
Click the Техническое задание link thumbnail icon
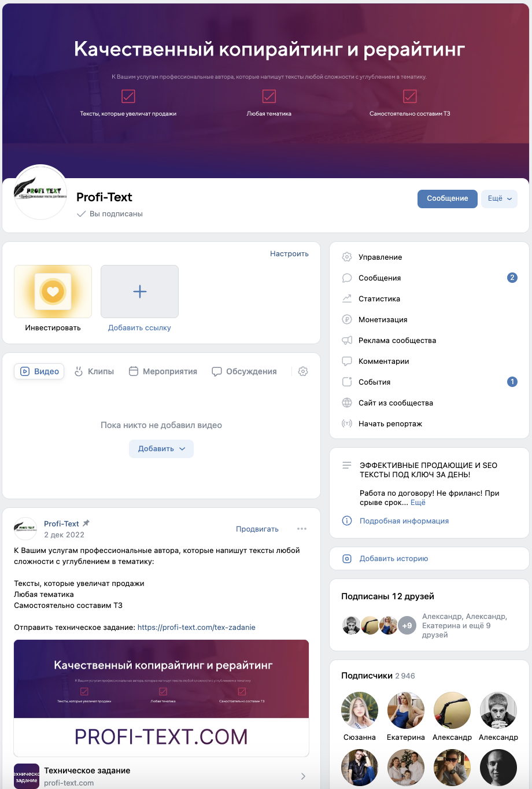[x=27, y=776]
